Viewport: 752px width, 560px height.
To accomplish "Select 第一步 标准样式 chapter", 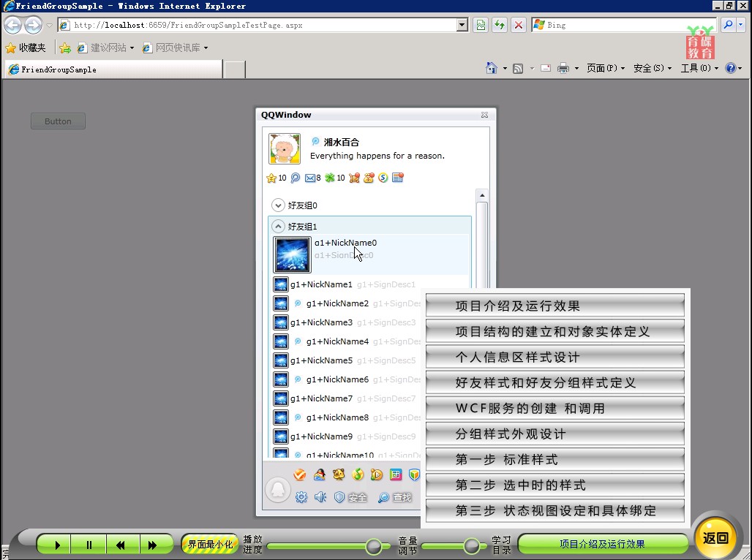I will [x=555, y=459].
